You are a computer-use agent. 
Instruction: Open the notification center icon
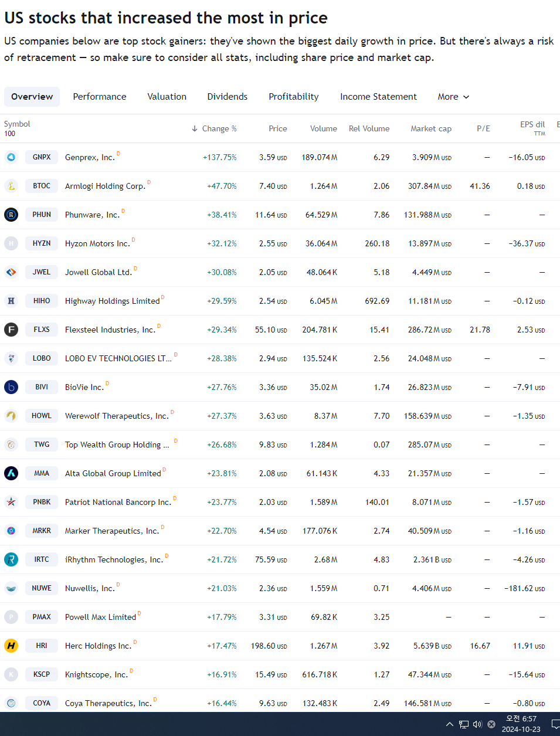[x=555, y=724]
